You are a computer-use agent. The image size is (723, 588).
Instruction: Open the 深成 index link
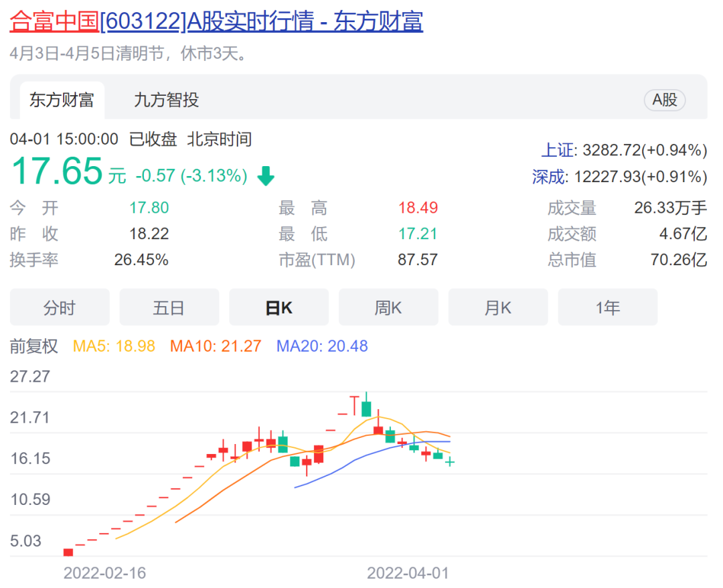click(548, 177)
